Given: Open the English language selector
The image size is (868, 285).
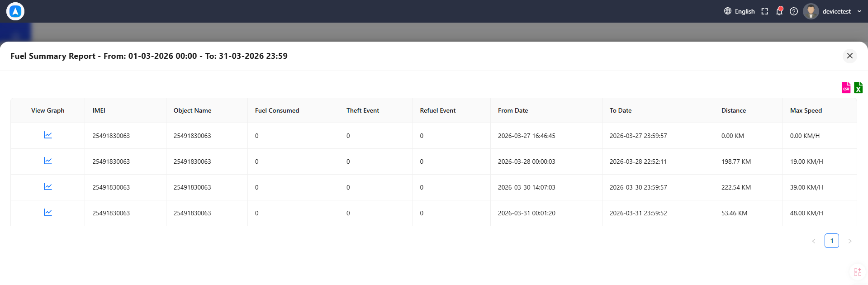Looking at the screenshot, I should point(740,11).
